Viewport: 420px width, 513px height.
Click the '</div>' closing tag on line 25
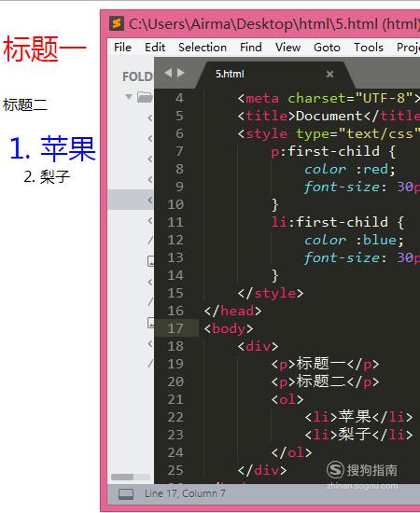pyautogui.click(x=262, y=470)
